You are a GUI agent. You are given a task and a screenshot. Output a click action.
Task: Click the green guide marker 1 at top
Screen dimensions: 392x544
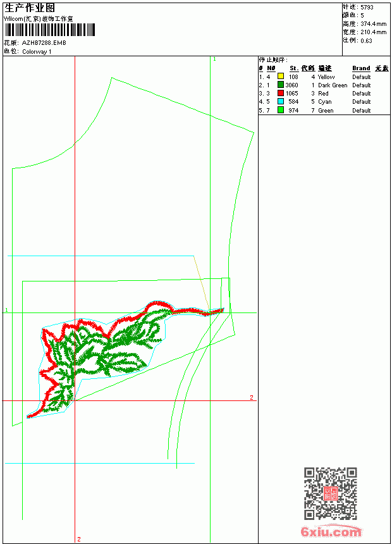point(214,59)
